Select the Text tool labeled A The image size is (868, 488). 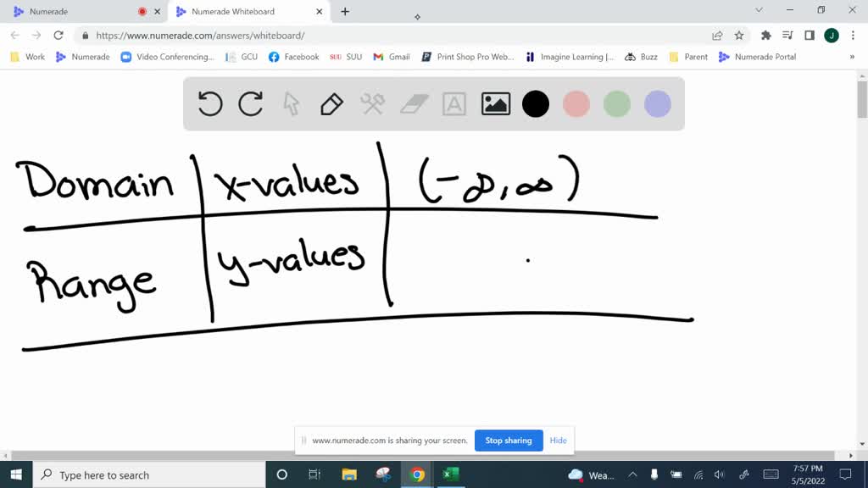(453, 103)
